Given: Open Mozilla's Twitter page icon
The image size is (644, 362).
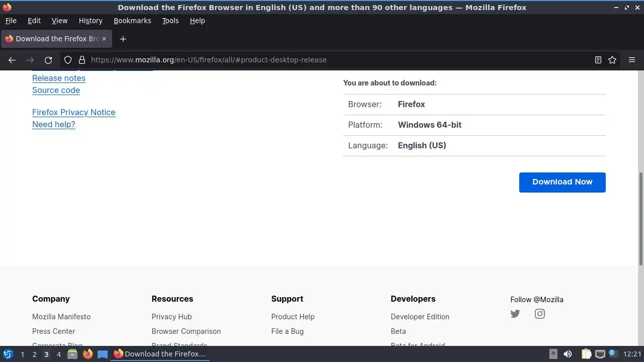Looking at the screenshot, I should click(x=515, y=314).
